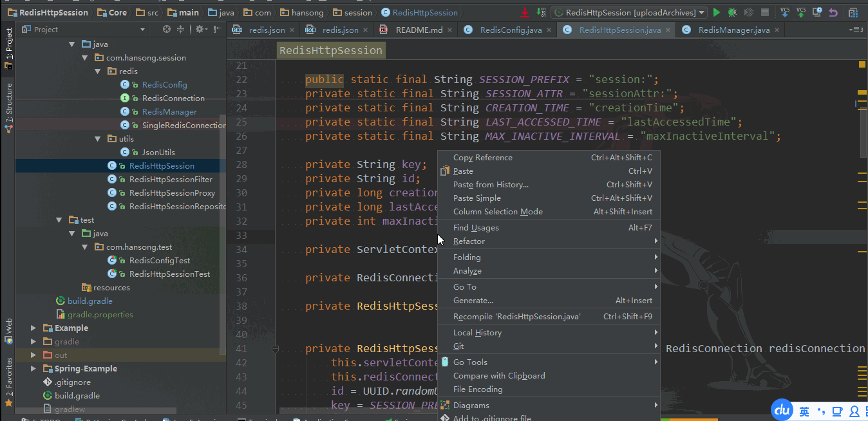
Task: Start debugging with the green bug icon
Action: click(732, 12)
